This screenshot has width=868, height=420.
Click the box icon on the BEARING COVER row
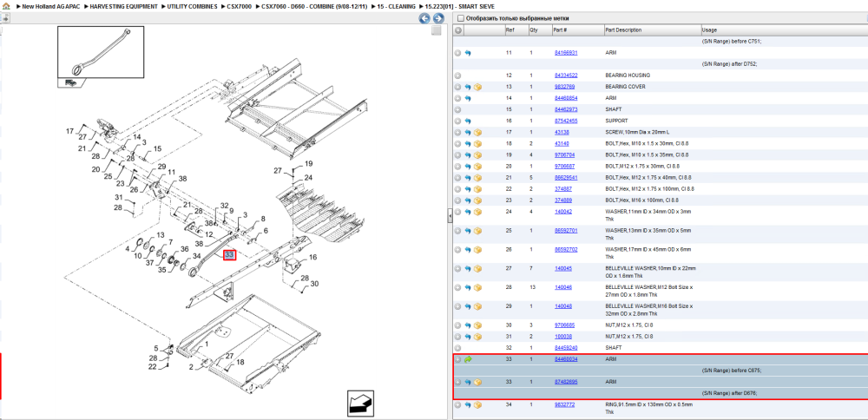click(477, 87)
